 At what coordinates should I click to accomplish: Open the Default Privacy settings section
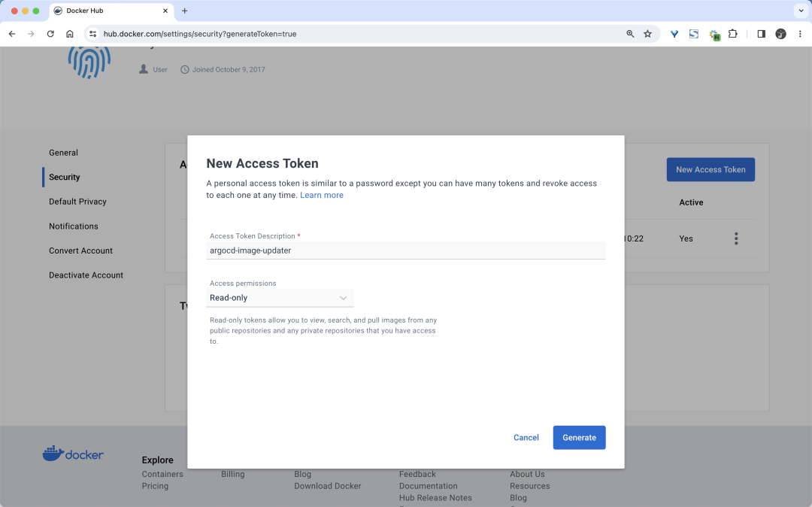tap(77, 202)
